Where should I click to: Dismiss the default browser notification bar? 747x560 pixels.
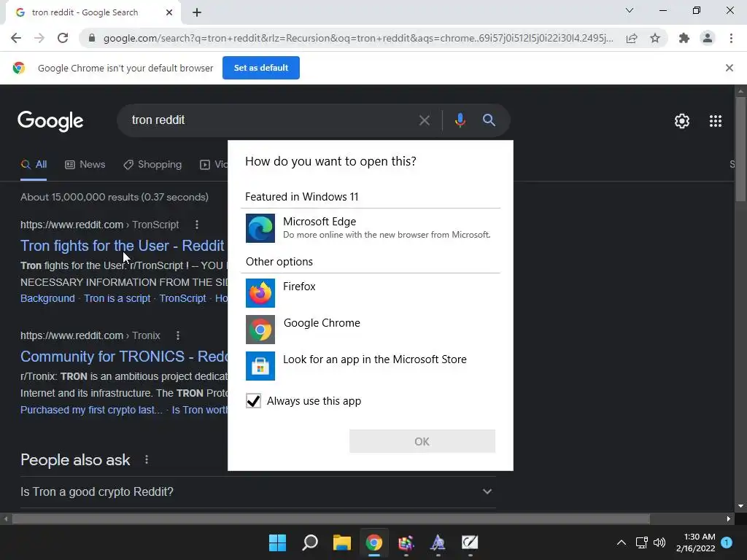pos(729,68)
